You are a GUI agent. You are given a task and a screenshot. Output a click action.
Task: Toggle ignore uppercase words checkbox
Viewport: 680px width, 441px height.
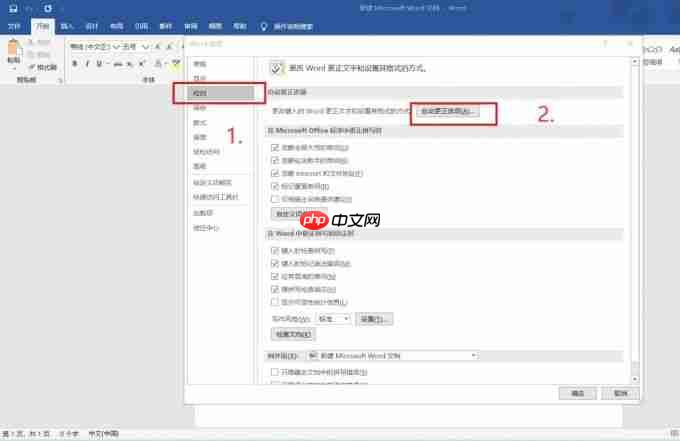[x=275, y=147]
